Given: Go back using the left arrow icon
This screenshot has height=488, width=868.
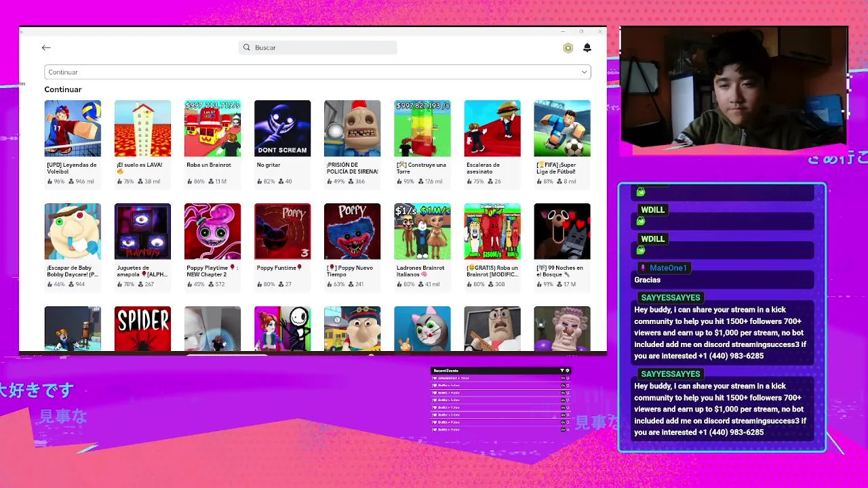Looking at the screenshot, I should 46,47.
